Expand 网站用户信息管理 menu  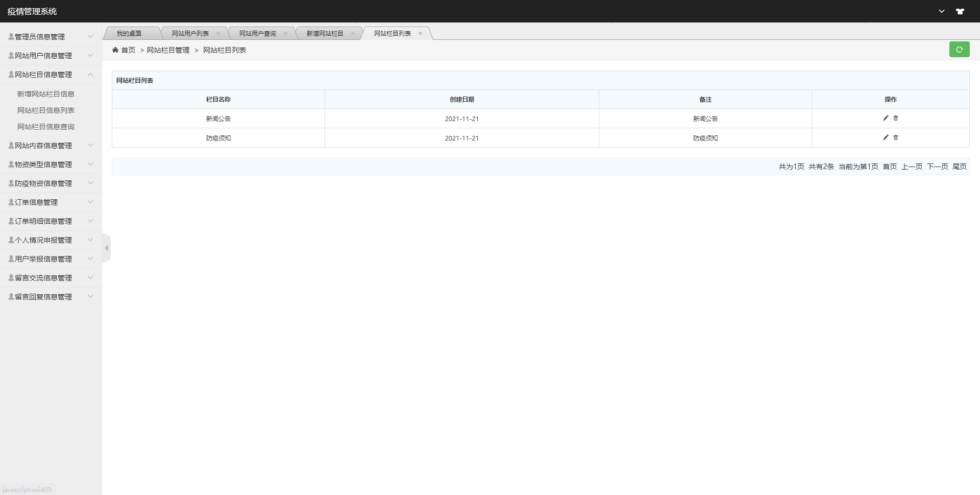[51, 56]
